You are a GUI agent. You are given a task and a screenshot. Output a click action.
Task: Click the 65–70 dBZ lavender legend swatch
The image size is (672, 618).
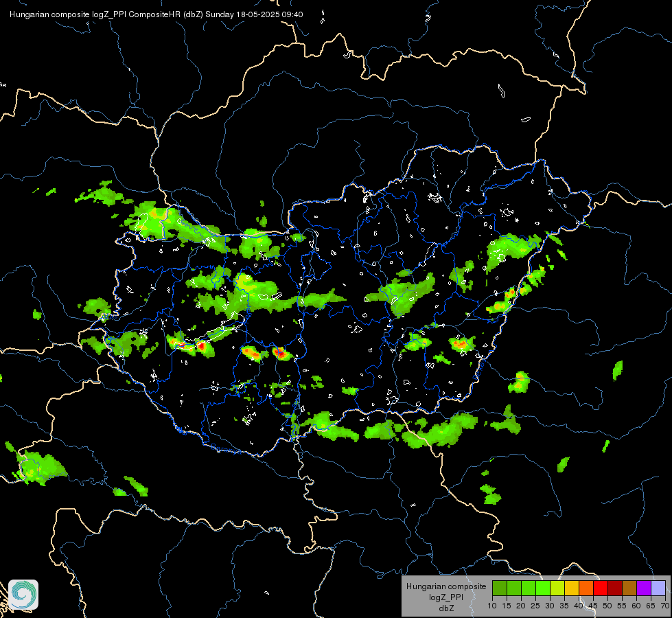(658, 588)
